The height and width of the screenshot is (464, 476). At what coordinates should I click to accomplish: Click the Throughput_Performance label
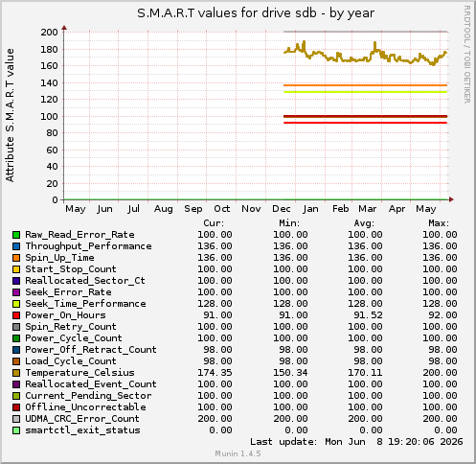[88, 246]
